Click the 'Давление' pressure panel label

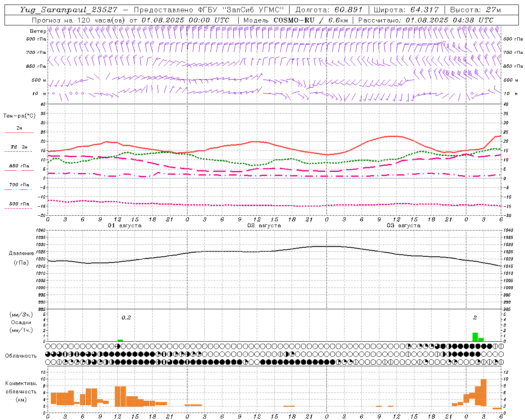click(21, 253)
